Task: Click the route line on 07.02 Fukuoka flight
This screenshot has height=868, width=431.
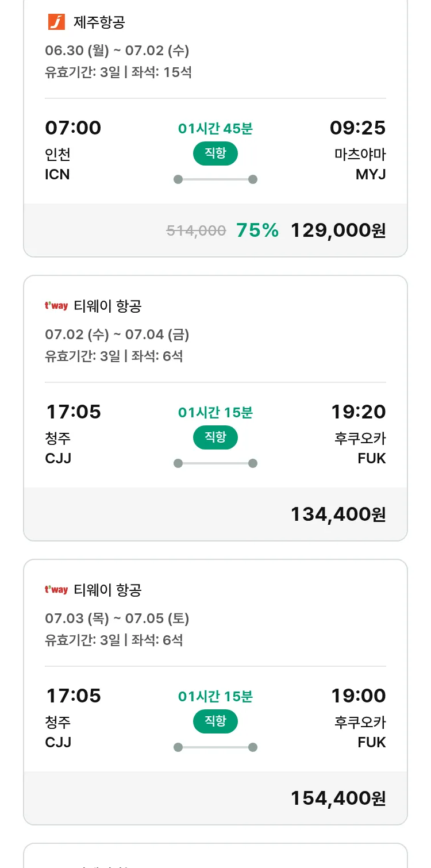Action: tap(215, 463)
